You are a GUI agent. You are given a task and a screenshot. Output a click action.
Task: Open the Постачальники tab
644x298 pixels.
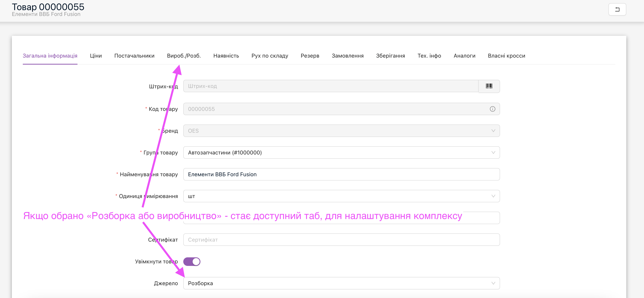(134, 56)
